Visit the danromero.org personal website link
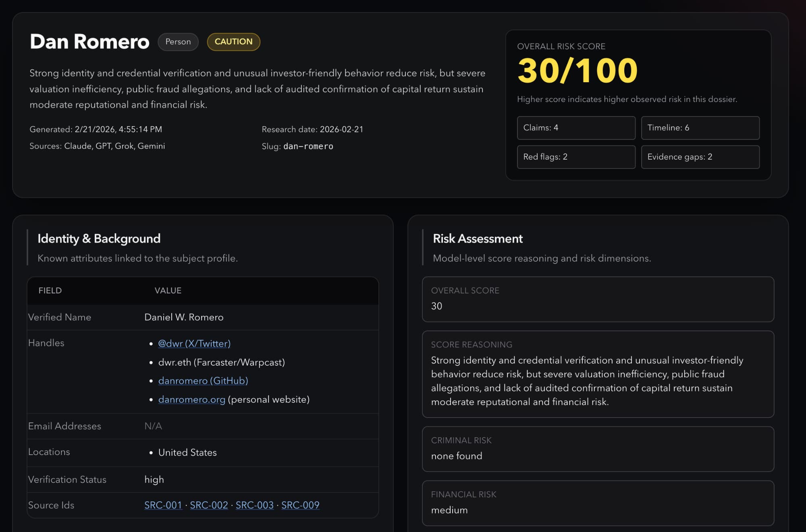 tap(191, 399)
